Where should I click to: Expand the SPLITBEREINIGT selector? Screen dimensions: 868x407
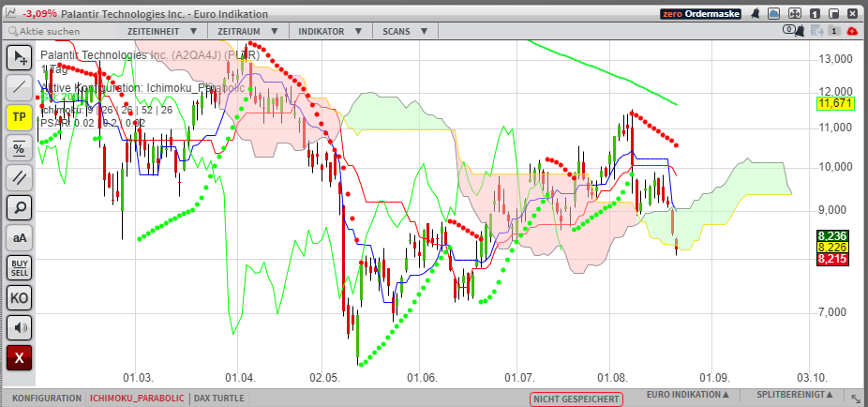pyautogui.click(x=794, y=394)
